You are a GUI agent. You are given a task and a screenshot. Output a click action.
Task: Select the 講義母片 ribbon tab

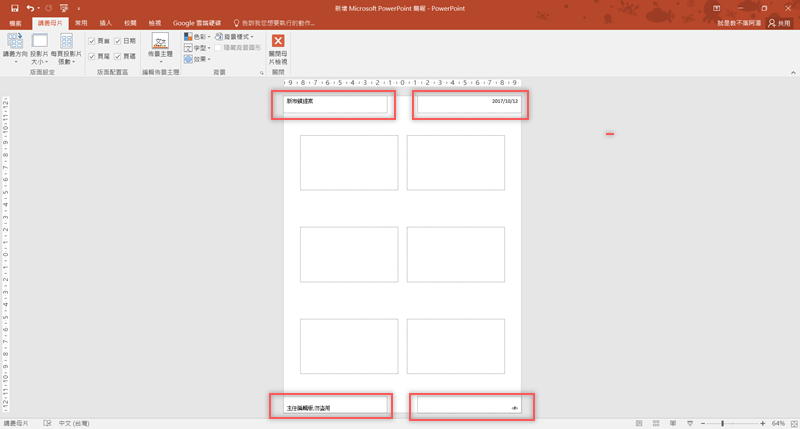50,23
